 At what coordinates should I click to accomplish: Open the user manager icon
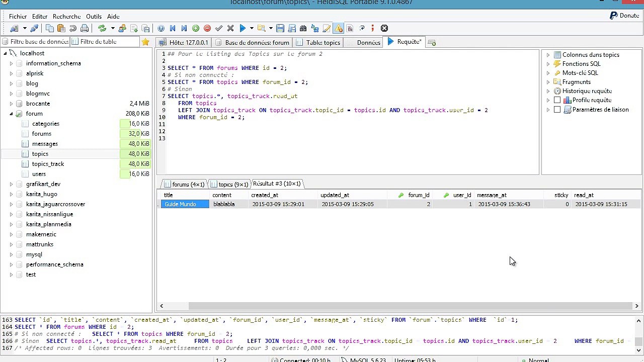tap(122, 28)
